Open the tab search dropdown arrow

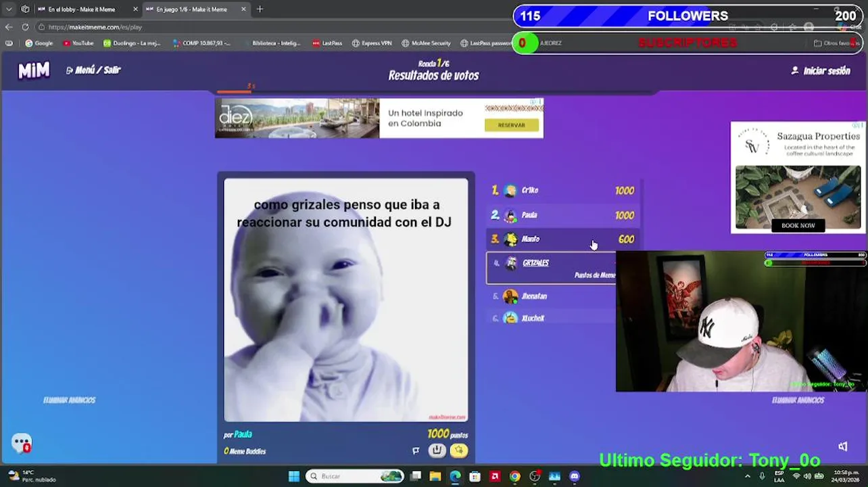(9, 9)
